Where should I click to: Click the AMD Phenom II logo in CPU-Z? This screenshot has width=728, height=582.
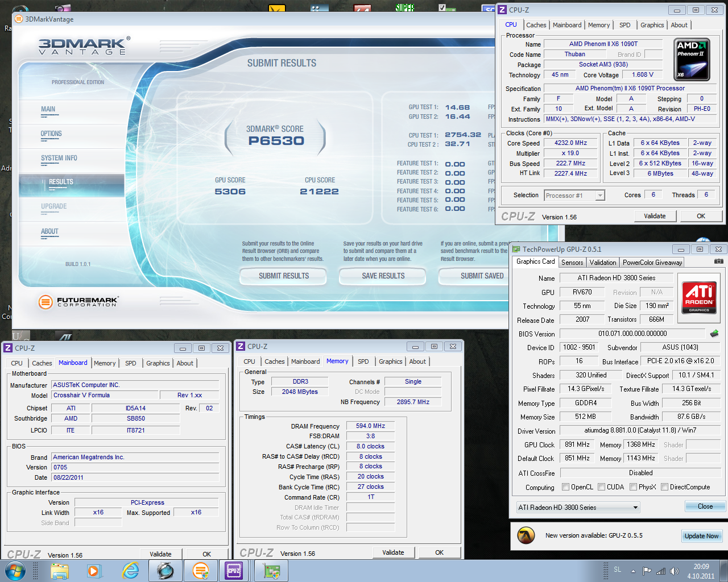coord(692,60)
